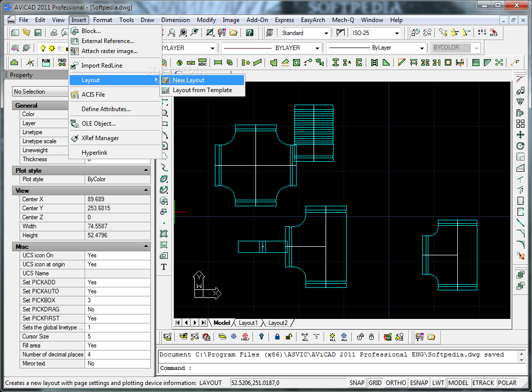This screenshot has height=392, width=532.
Task: Click the freeze MULT layers icon
Action: [245, 337]
